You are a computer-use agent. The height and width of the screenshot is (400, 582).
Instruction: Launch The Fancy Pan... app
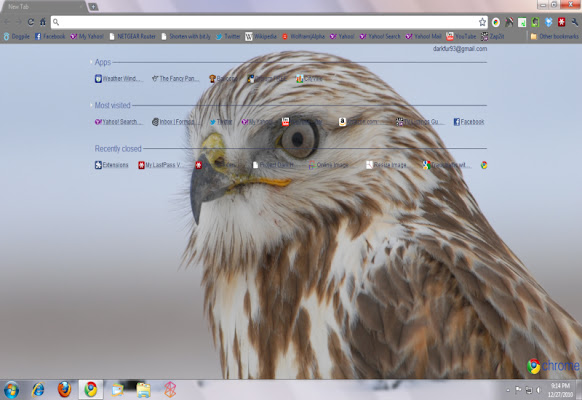[176, 79]
